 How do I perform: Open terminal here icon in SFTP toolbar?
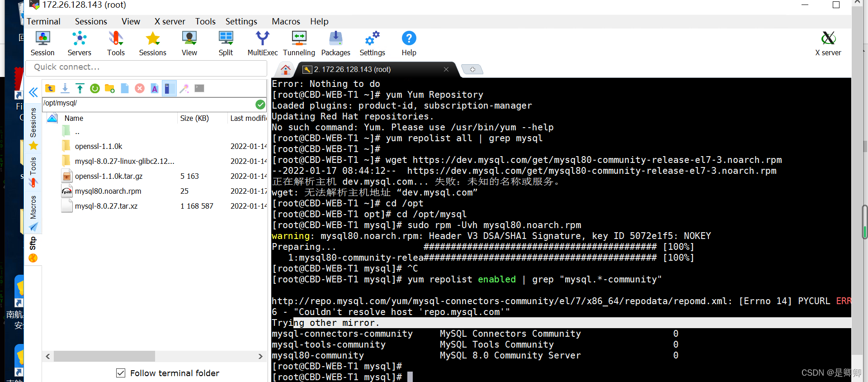[x=199, y=88]
